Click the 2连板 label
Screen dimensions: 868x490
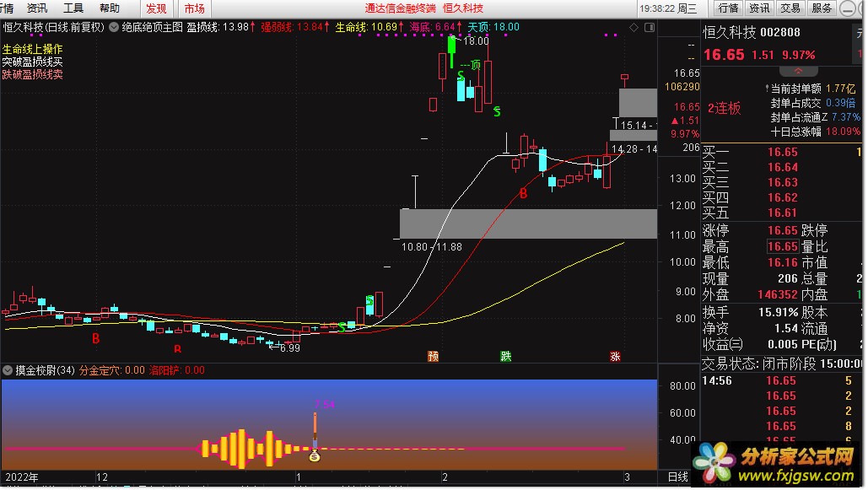pos(724,108)
